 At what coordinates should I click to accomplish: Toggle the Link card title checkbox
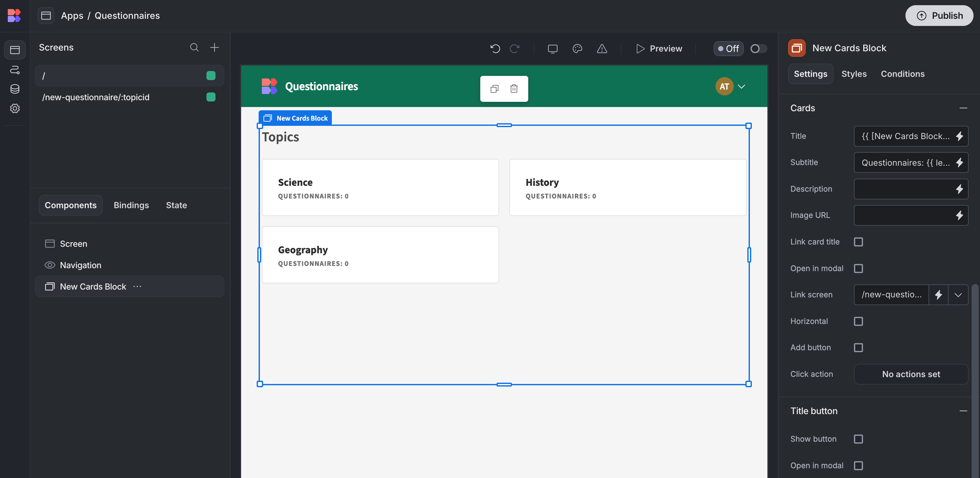[x=858, y=242]
